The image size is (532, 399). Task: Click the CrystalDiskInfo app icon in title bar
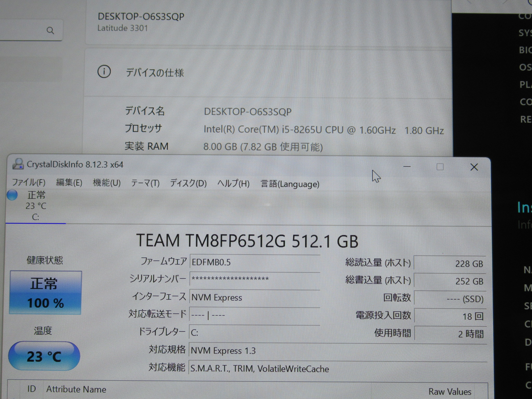point(18,164)
